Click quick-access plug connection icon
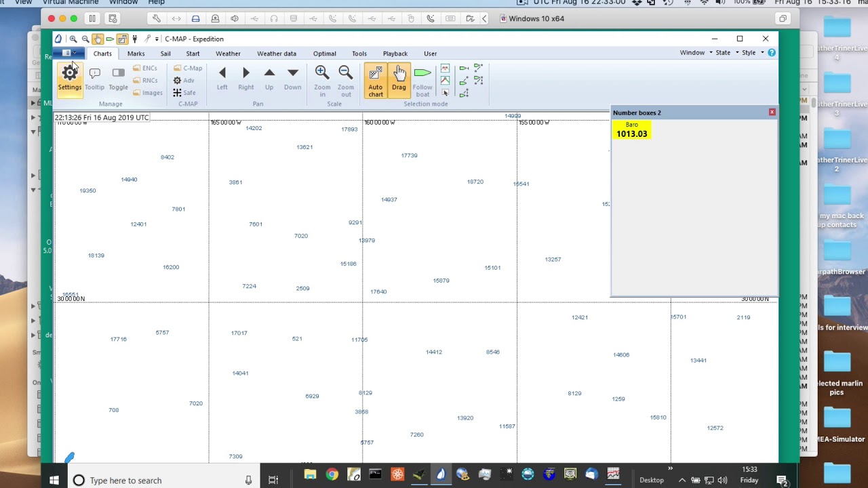Screen dimensions: 868x488 [134, 39]
